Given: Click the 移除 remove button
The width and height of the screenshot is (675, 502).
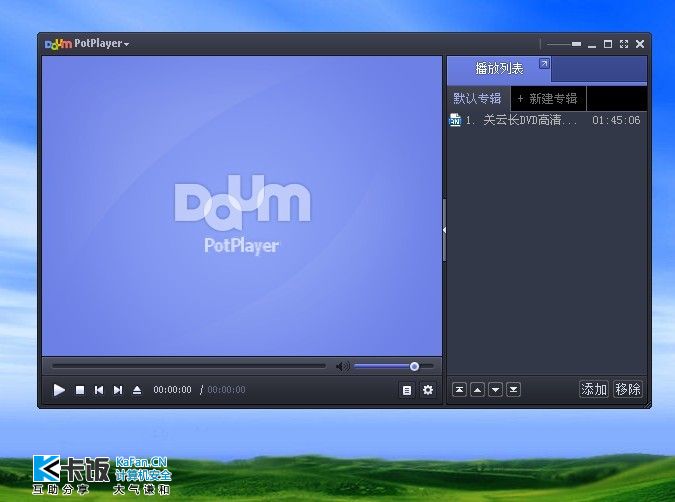Looking at the screenshot, I should 628,389.
